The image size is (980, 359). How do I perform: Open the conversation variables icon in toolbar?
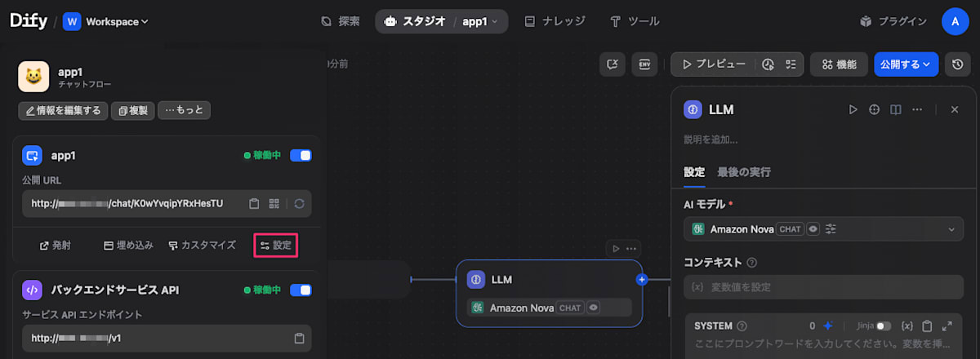612,64
